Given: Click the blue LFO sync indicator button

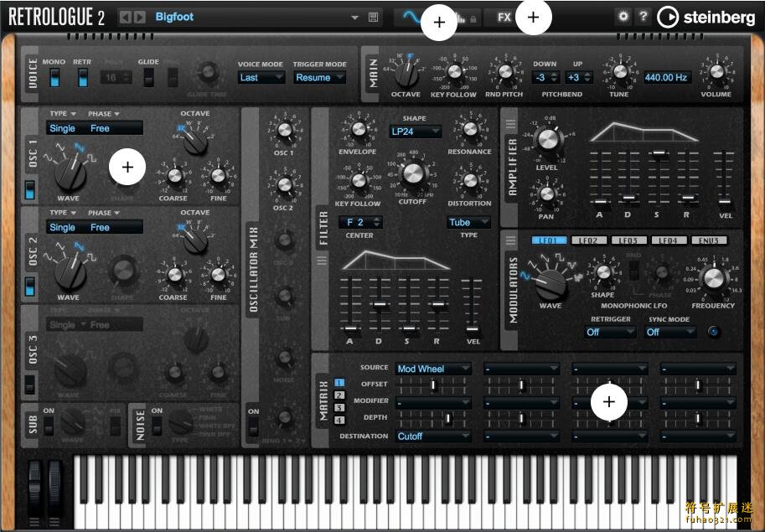Looking at the screenshot, I should click(x=713, y=332).
